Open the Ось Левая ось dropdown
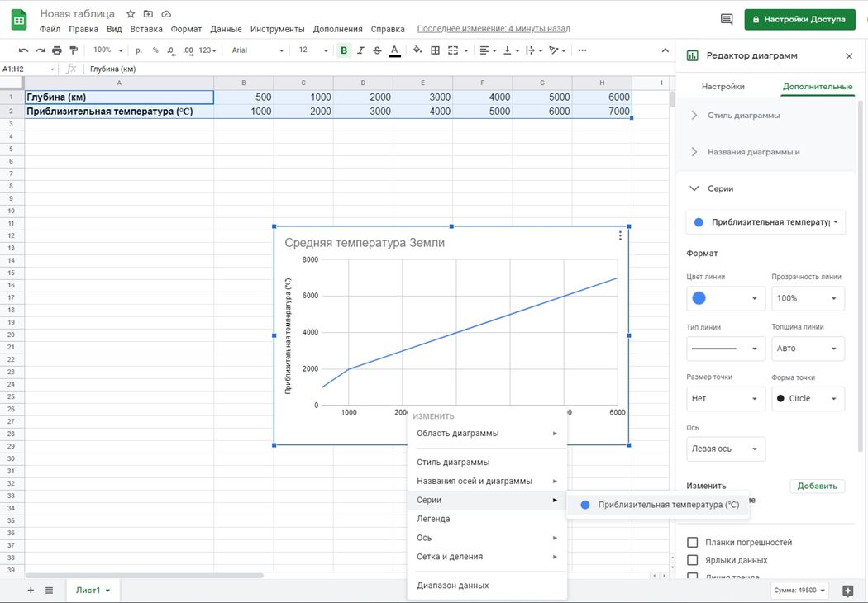The height and width of the screenshot is (603, 868). pyautogui.click(x=726, y=449)
